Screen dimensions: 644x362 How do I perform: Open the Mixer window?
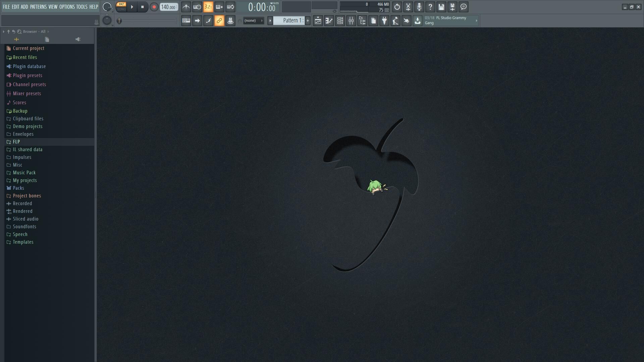351,21
